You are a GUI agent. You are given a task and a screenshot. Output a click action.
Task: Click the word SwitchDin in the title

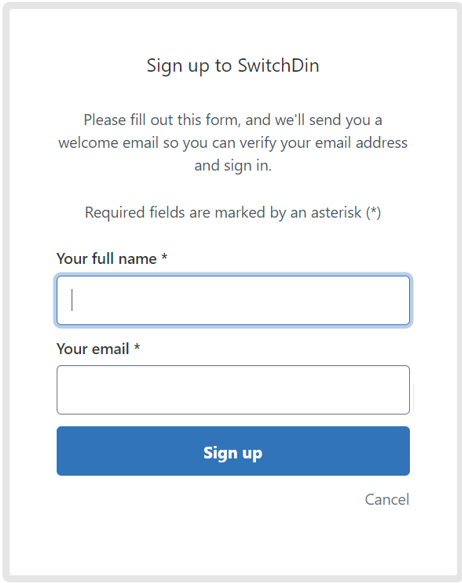coord(278,65)
